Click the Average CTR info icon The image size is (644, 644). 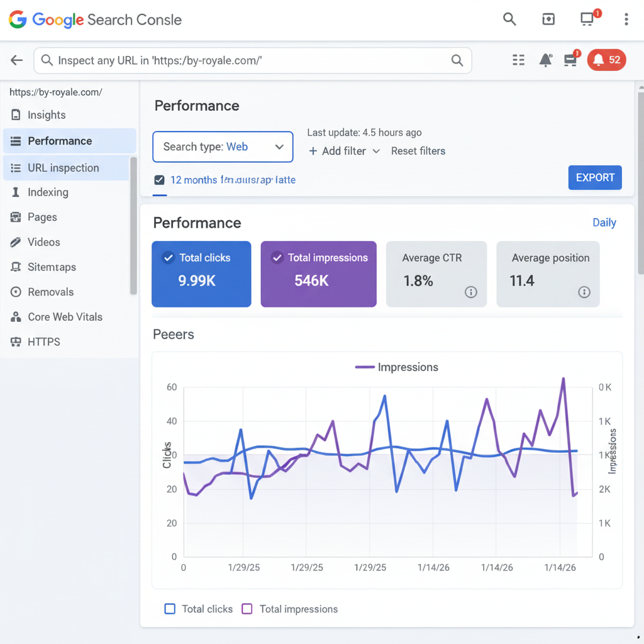tap(472, 292)
